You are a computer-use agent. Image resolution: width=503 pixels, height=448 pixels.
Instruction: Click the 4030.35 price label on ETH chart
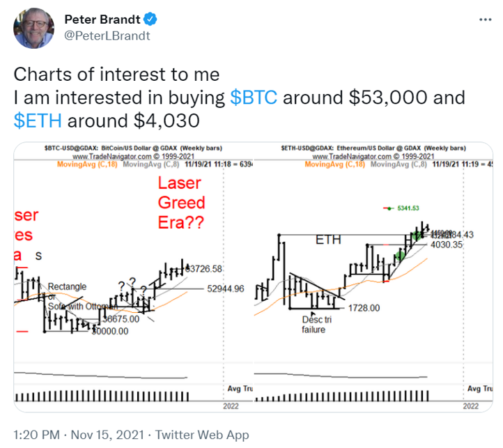[447, 245]
